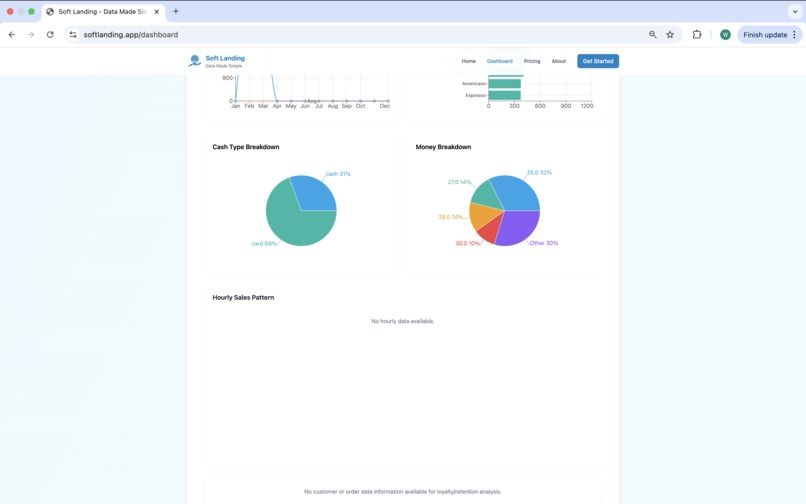Click the blue cash pie slice
Image resolution: width=806 pixels, height=504 pixels.
[316, 193]
